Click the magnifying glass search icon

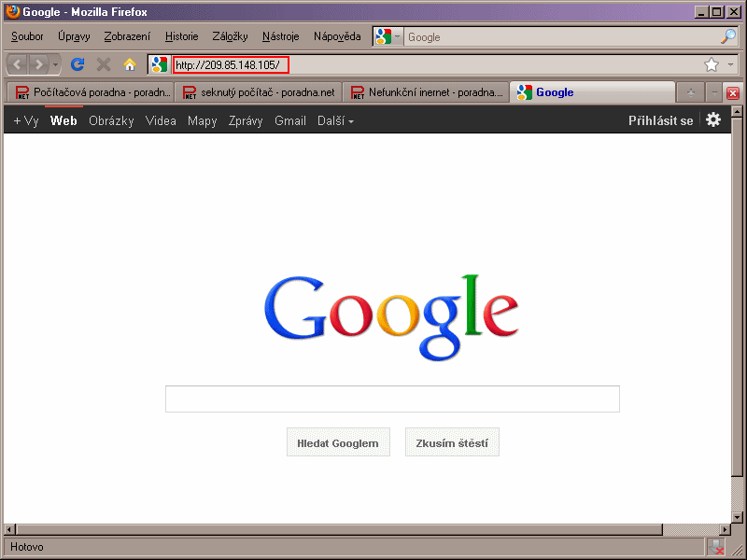click(x=728, y=36)
